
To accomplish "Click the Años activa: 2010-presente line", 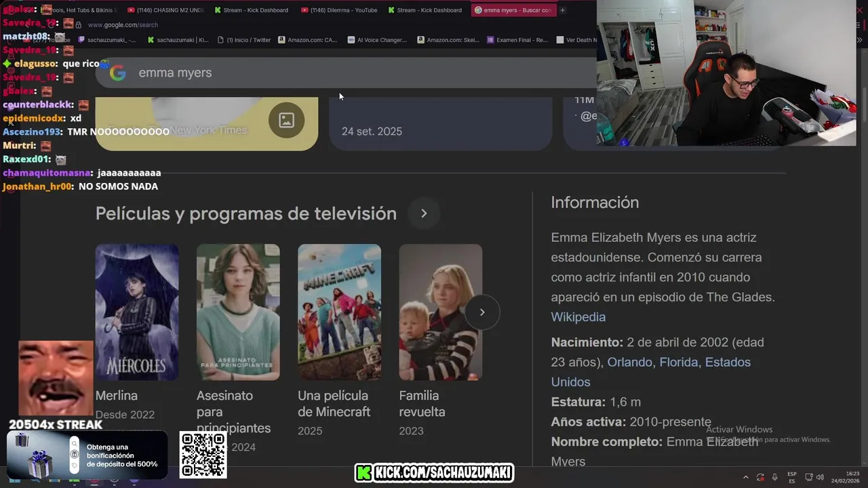I will (631, 422).
